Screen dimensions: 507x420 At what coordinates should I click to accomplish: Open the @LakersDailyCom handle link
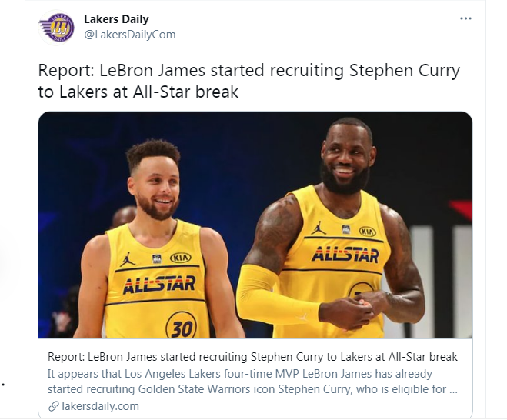tap(130, 35)
